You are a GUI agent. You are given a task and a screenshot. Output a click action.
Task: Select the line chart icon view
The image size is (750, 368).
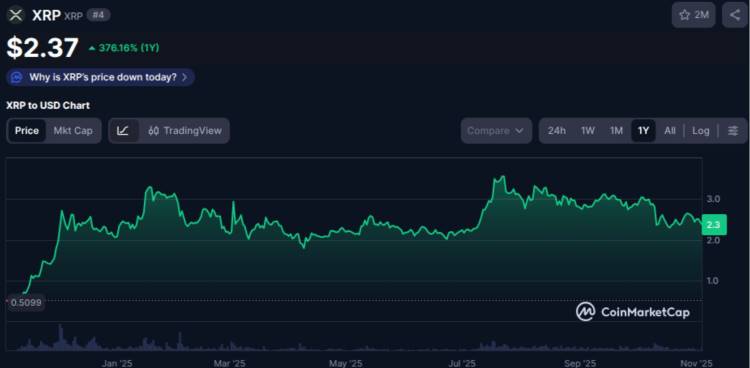(x=123, y=131)
